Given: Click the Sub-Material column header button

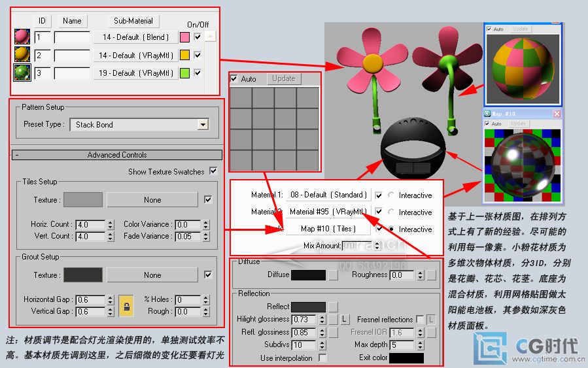Looking at the screenshot, I should [x=133, y=21].
